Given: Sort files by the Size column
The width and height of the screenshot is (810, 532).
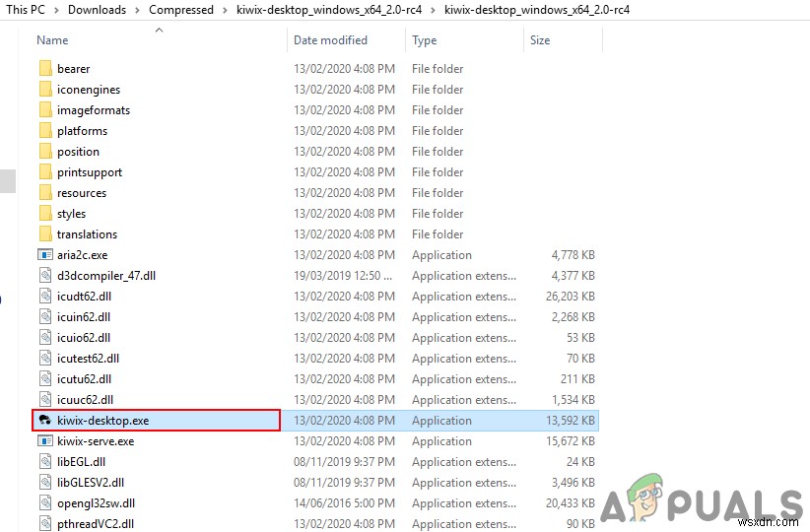Looking at the screenshot, I should click(540, 40).
